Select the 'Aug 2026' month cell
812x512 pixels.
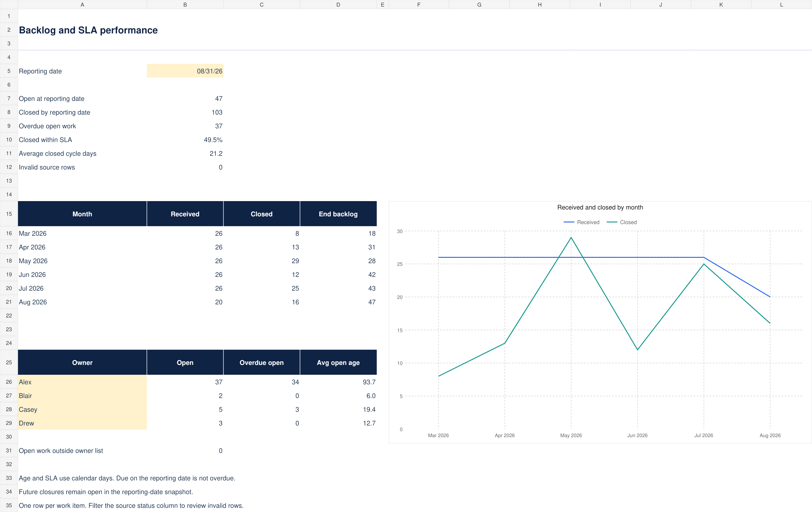(x=82, y=302)
